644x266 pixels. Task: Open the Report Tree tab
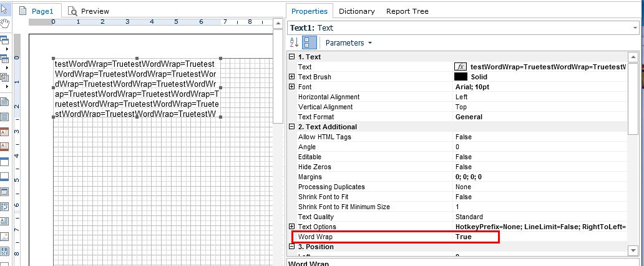[407, 11]
